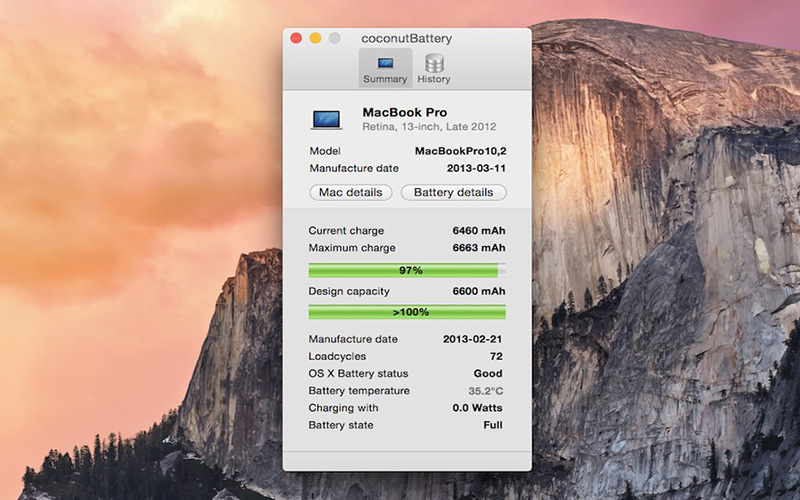
Task: Click the 6600 mAh design capacity value
Action: pos(479,291)
